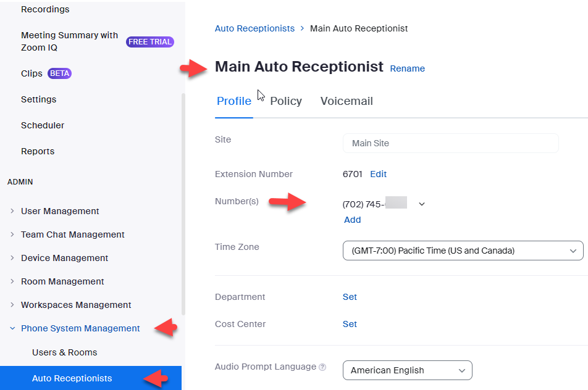Select the Profile tab
The height and width of the screenshot is (390, 588).
tap(233, 101)
